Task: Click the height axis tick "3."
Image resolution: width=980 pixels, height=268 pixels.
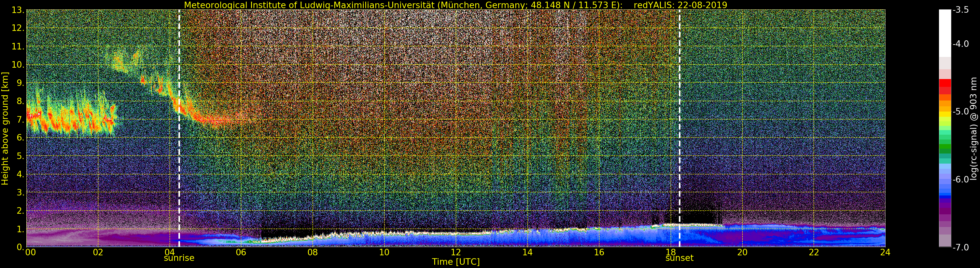Action: (x=20, y=192)
